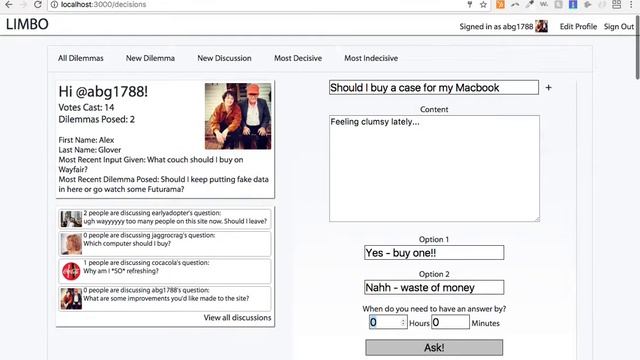Click the Option 2 field 'Nahh - waste of money'

click(434, 287)
